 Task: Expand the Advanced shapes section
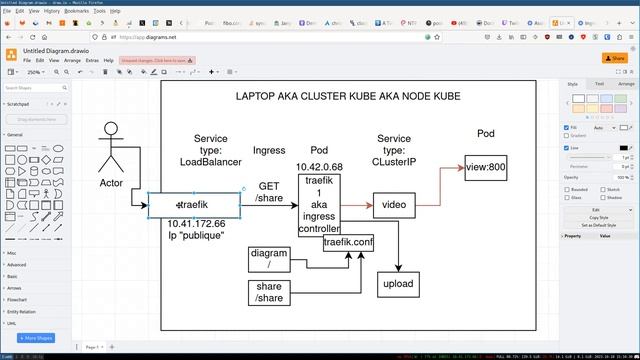pyautogui.click(x=16, y=265)
